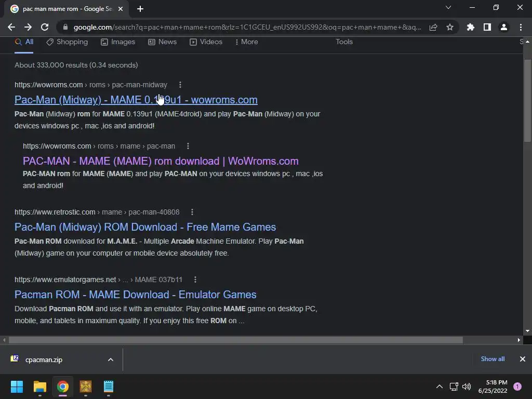Image resolution: width=532 pixels, height=399 pixels.
Task: Click the retrostic.com URL breadcrumb
Action: point(97,212)
